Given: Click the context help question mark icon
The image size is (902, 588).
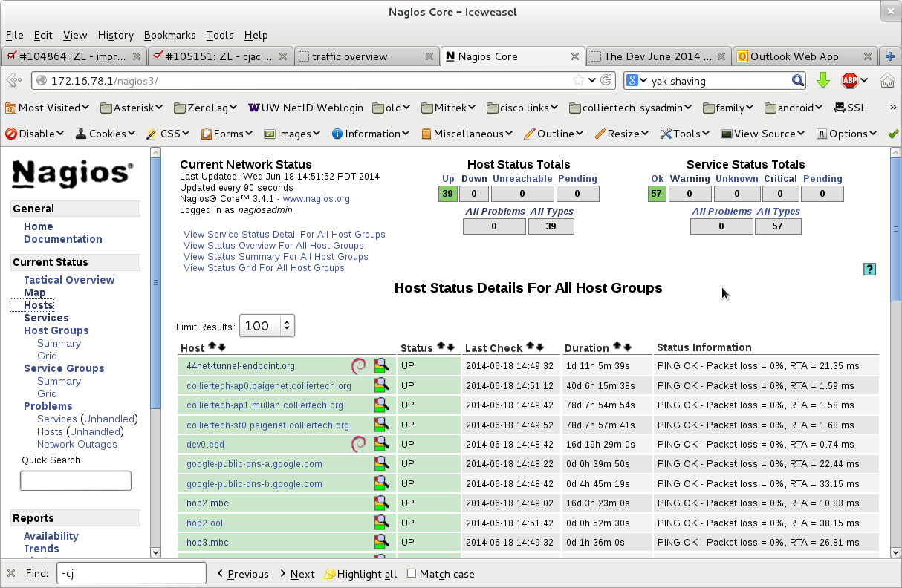Looking at the screenshot, I should pos(870,269).
